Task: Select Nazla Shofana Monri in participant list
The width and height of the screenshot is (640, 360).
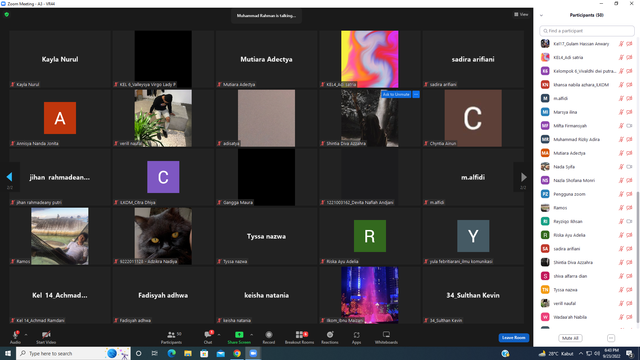Action: tap(587, 180)
